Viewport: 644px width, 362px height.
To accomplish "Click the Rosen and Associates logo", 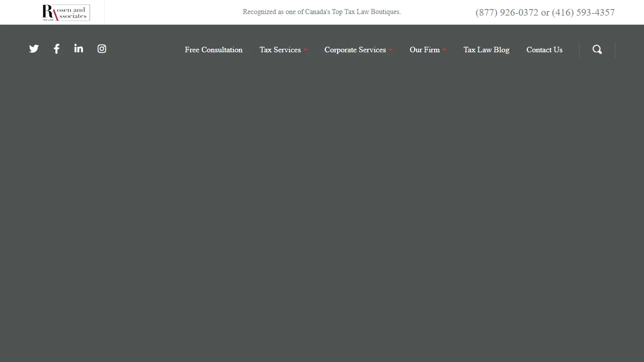I will click(66, 13).
